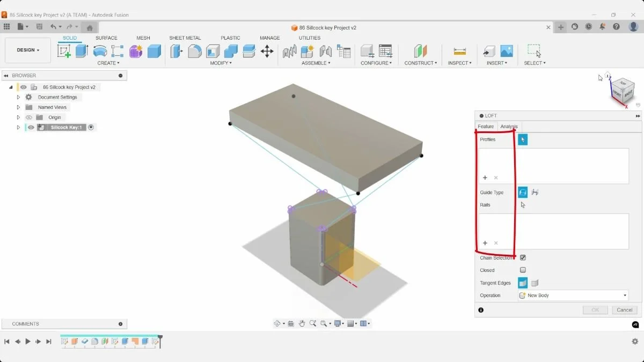Viewport: 644px width, 362px height.
Task: Select the Pan hand tool
Action: pyautogui.click(x=302, y=323)
